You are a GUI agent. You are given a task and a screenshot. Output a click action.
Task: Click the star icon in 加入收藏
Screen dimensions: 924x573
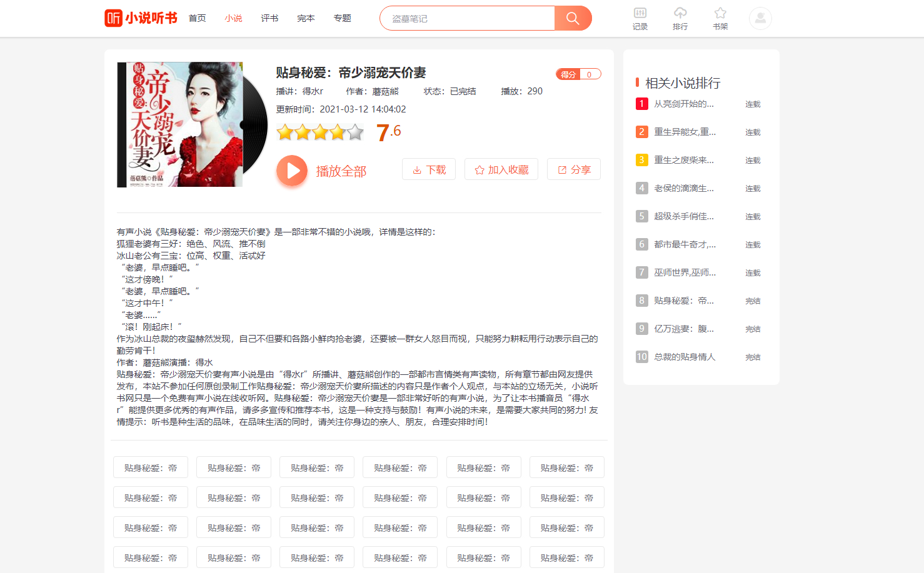coord(480,170)
